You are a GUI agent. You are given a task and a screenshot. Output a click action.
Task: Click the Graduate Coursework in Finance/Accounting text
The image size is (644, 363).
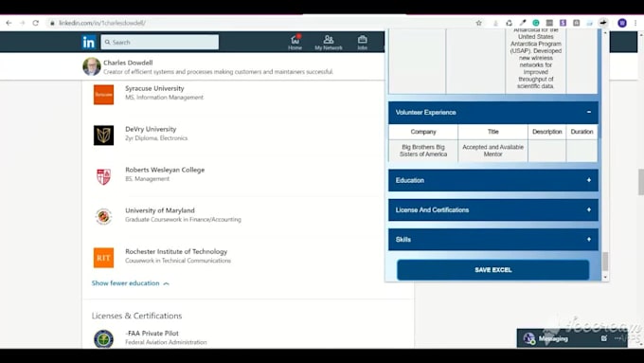[183, 220]
